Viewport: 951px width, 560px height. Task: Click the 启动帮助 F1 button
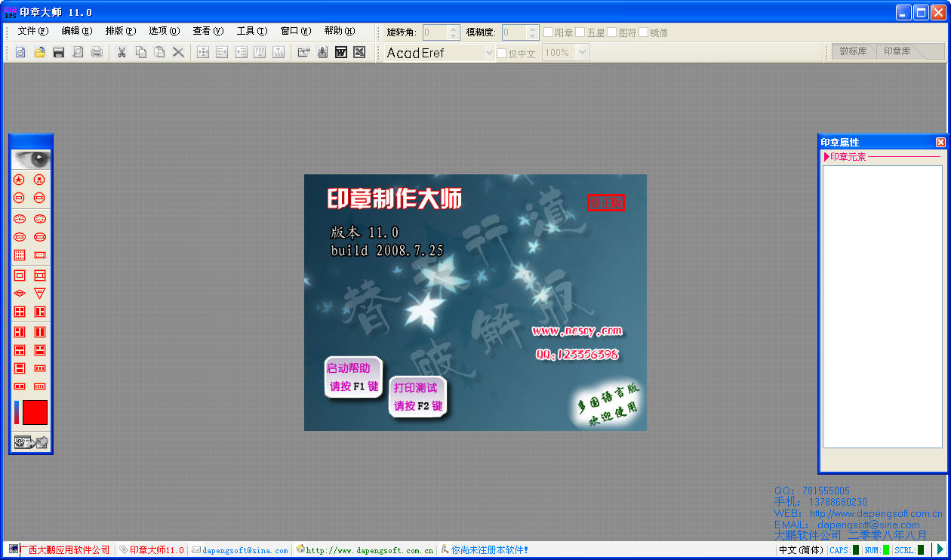point(353,377)
